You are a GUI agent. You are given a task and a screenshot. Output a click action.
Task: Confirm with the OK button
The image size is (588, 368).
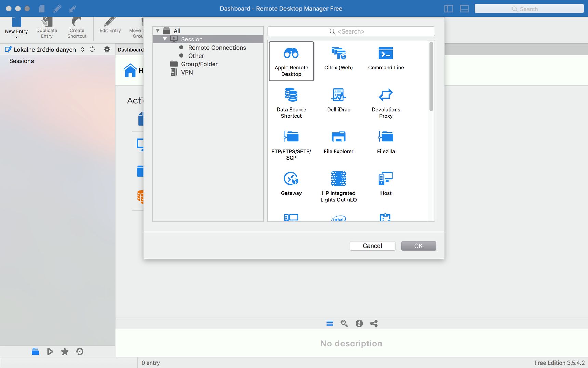coord(418,246)
